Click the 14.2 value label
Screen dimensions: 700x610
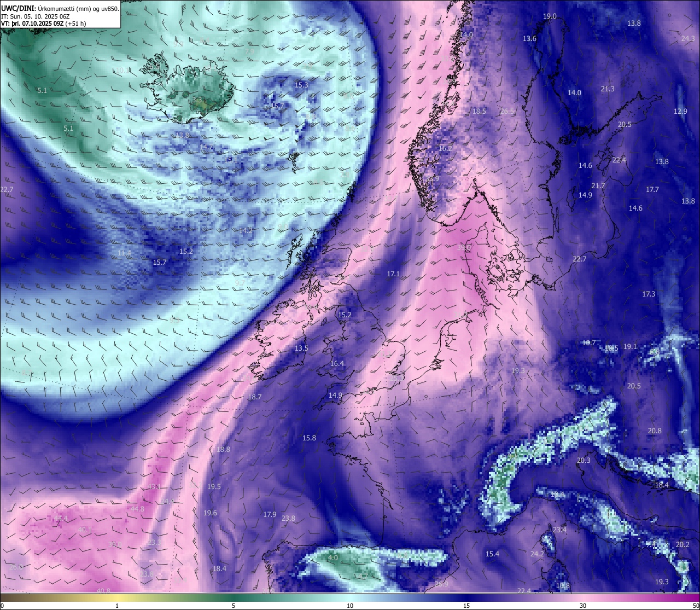point(246,230)
